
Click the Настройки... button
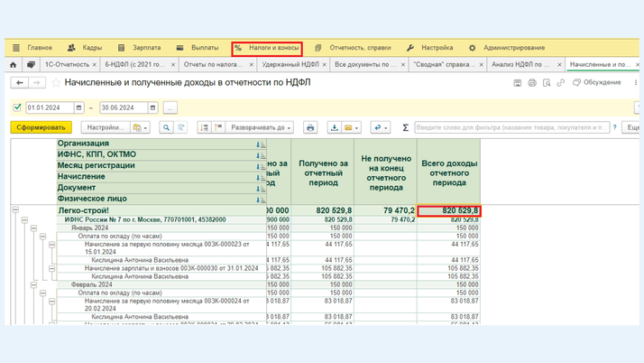coord(105,128)
